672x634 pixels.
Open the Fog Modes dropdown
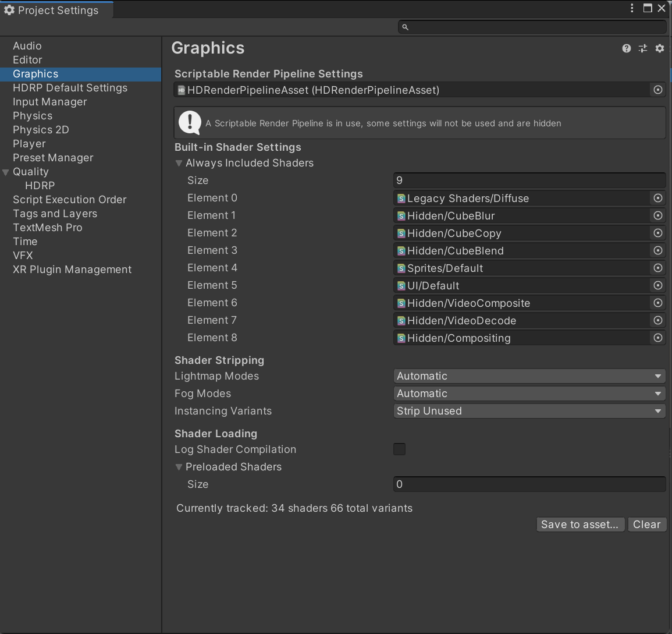click(x=529, y=394)
